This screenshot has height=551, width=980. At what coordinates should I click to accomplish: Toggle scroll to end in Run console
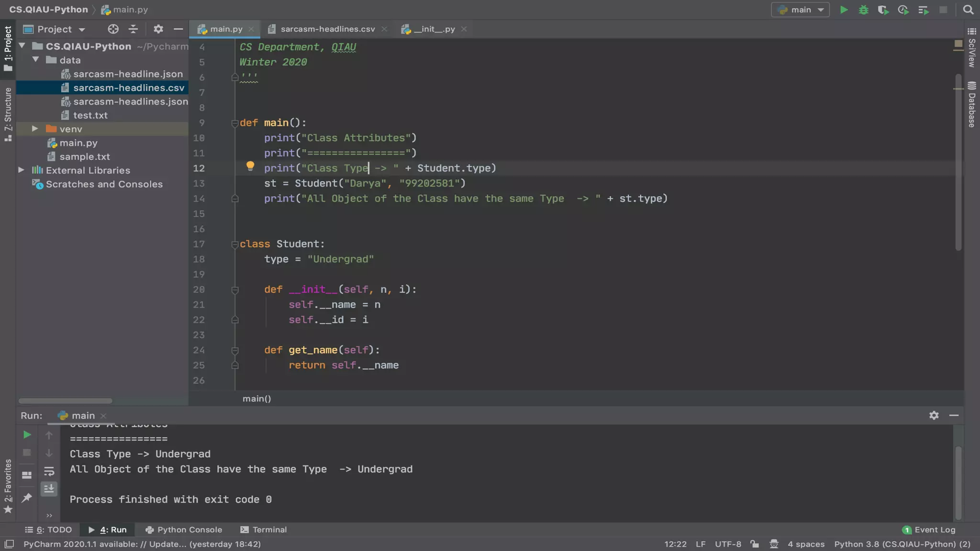[49, 489]
